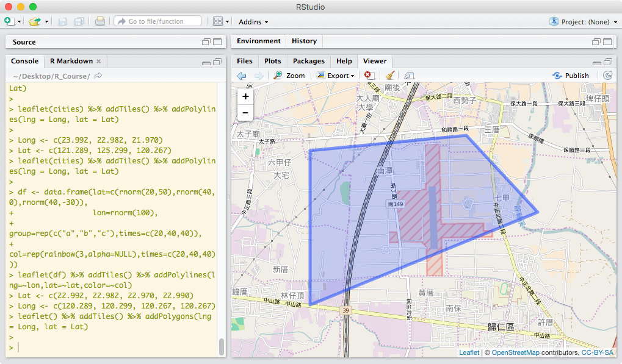Zoom out on the map with minus button
Viewport: 622px width, 364px height.
(245, 113)
